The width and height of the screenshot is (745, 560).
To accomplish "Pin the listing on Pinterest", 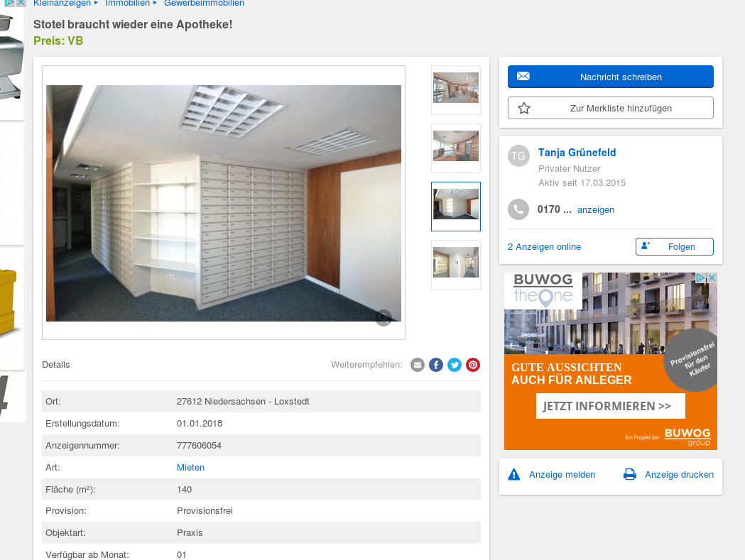I will coord(473,365).
